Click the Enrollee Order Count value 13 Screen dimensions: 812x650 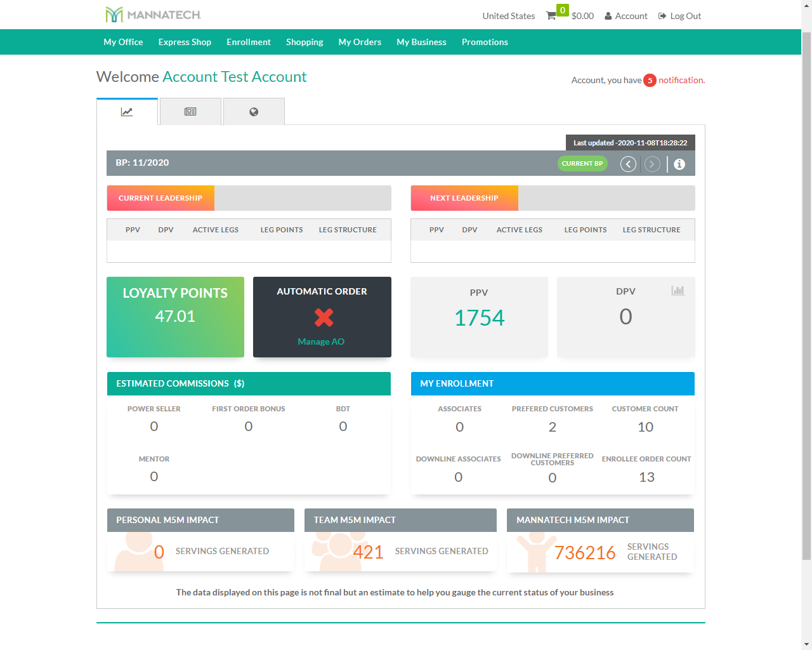point(646,477)
